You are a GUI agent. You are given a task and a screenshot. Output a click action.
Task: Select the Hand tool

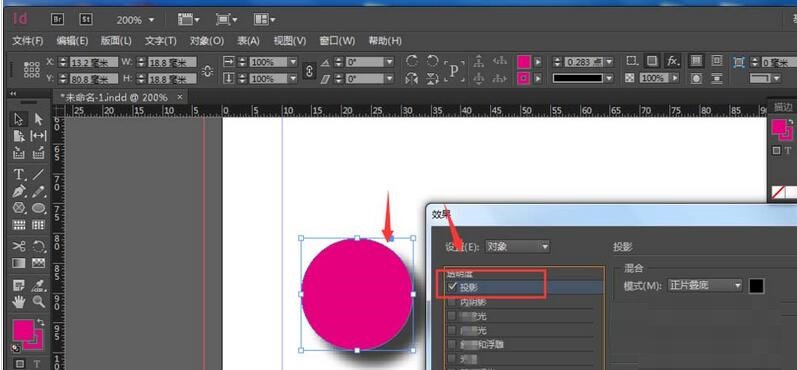[x=19, y=302]
